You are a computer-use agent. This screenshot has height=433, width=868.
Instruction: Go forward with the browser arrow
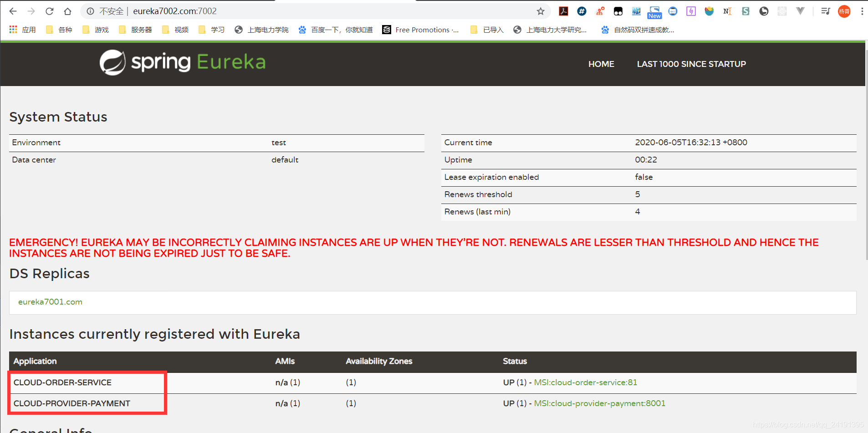click(31, 11)
